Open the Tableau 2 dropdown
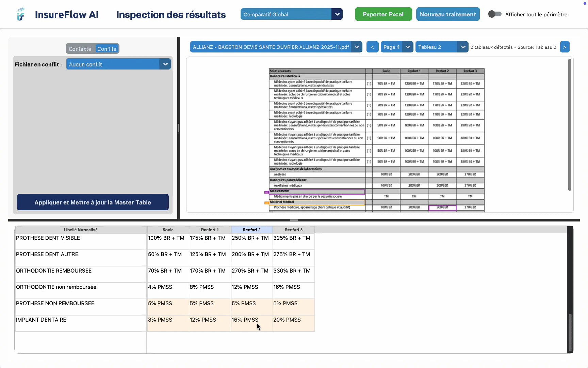This screenshot has height=368, width=588. coord(442,47)
